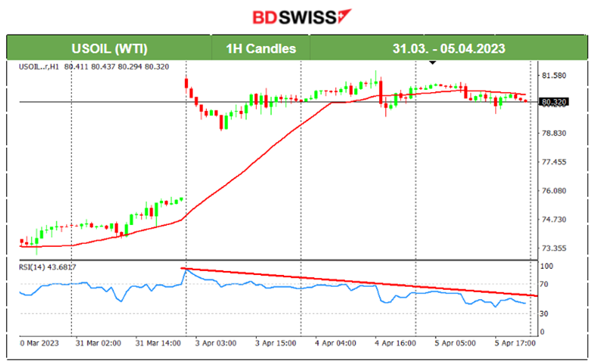The height and width of the screenshot is (364, 589).
Task: Click the RSI 30 level label
Action: coord(544,313)
